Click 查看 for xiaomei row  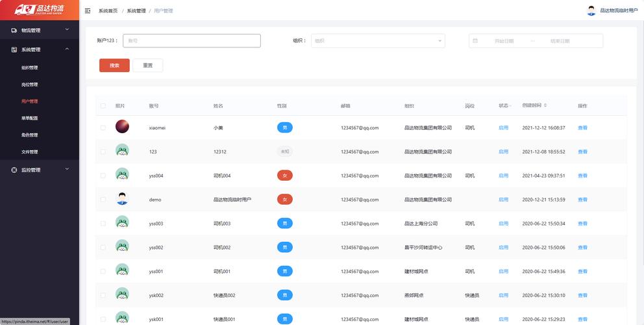tap(582, 127)
